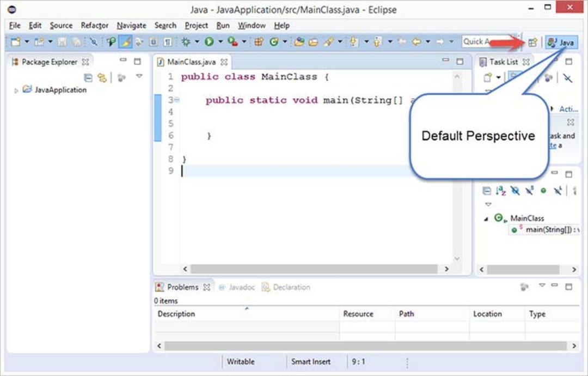This screenshot has height=376, width=588.
Task: Toggle Mark Occurrences highlighter button
Action: coord(125,41)
